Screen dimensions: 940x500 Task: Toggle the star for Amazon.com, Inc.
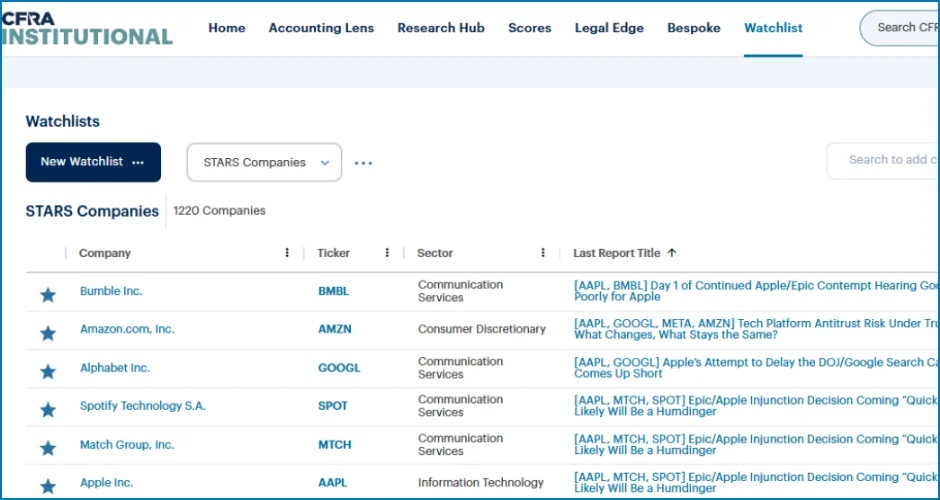(48, 333)
